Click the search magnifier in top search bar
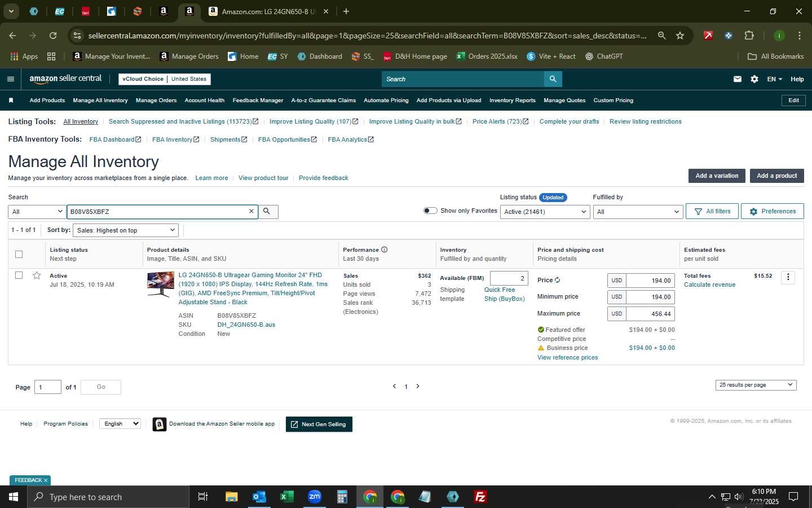 point(553,79)
